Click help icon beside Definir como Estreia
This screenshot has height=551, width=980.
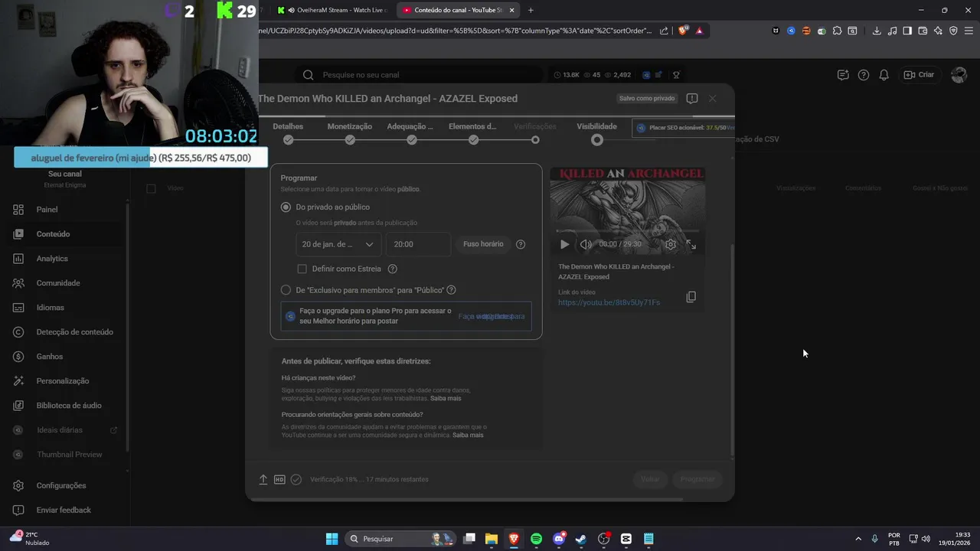[x=393, y=269]
